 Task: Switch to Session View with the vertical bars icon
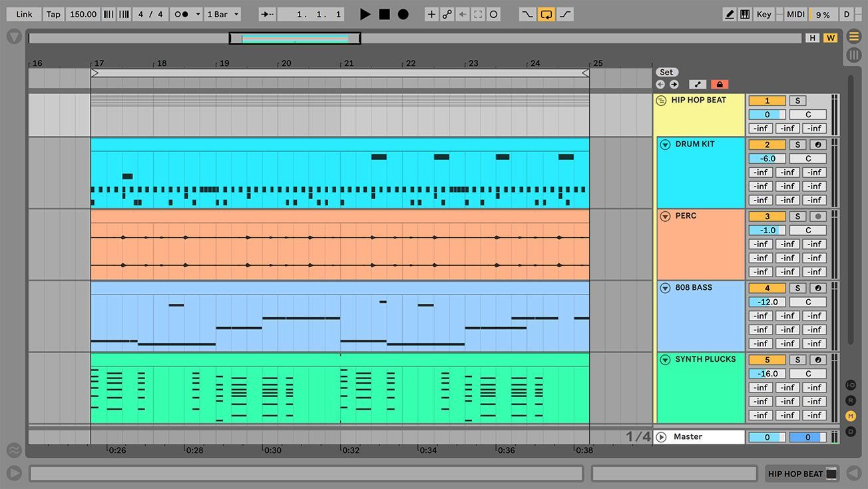[x=854, y=55]
